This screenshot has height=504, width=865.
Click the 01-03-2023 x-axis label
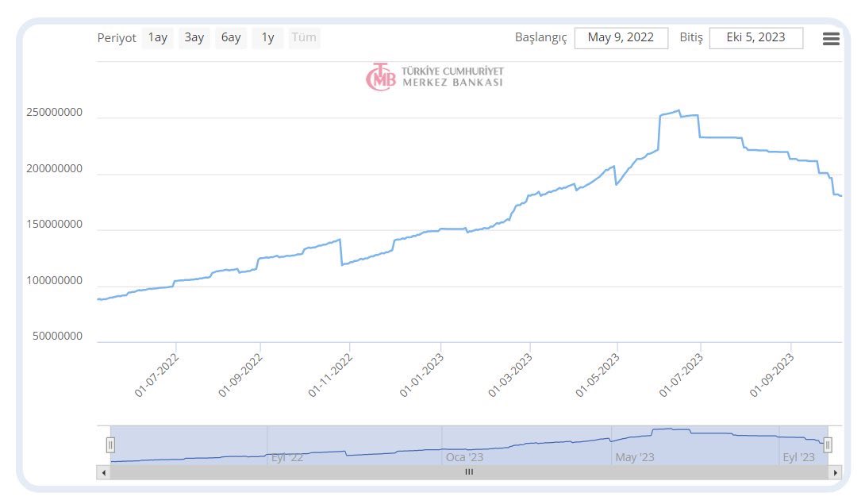[x=509, y=375]
